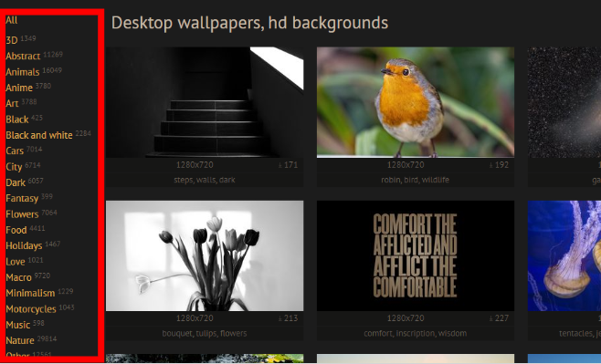Select the Abstract category
This screenshot has height=364, width=601.
click(x=23, y=56)
